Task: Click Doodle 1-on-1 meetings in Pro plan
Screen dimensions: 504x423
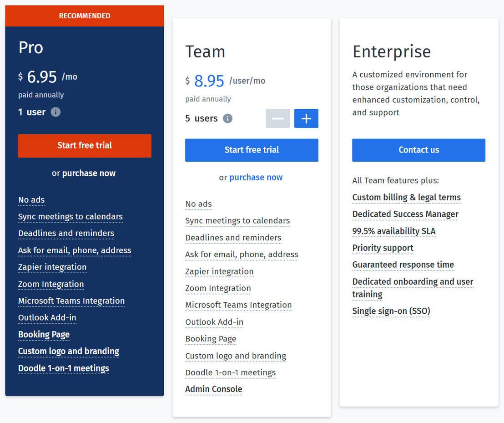Action: coord(64,368)
